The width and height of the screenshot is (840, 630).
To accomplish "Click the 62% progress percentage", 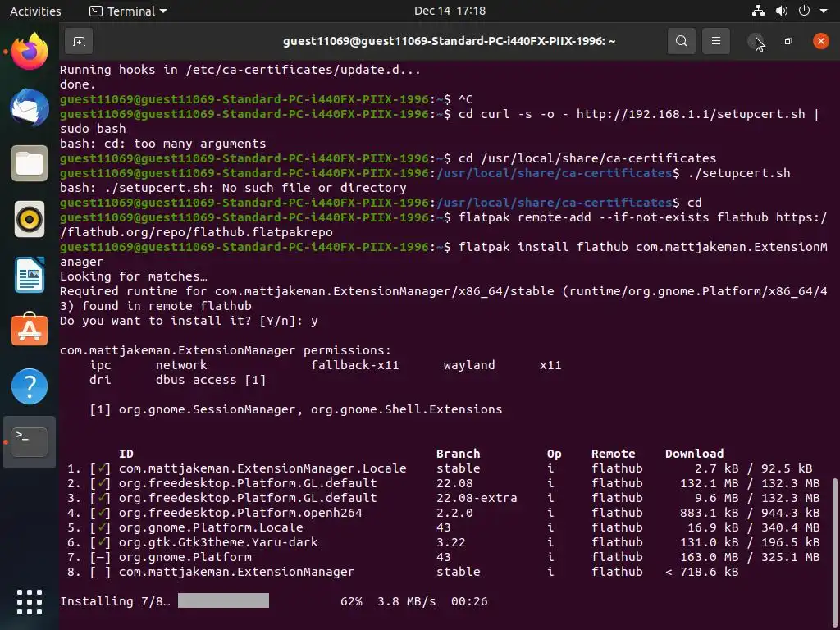I will pos(351,601).
